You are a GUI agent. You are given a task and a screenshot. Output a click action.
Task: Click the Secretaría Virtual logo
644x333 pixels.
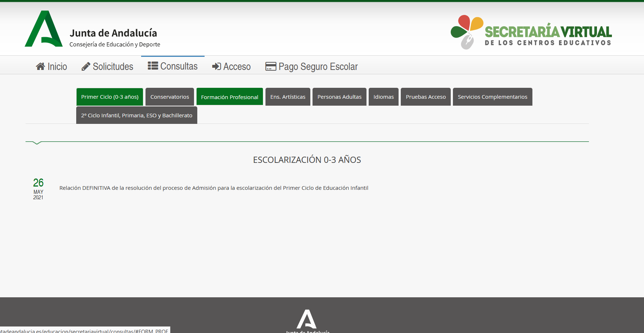coord(531,32)
